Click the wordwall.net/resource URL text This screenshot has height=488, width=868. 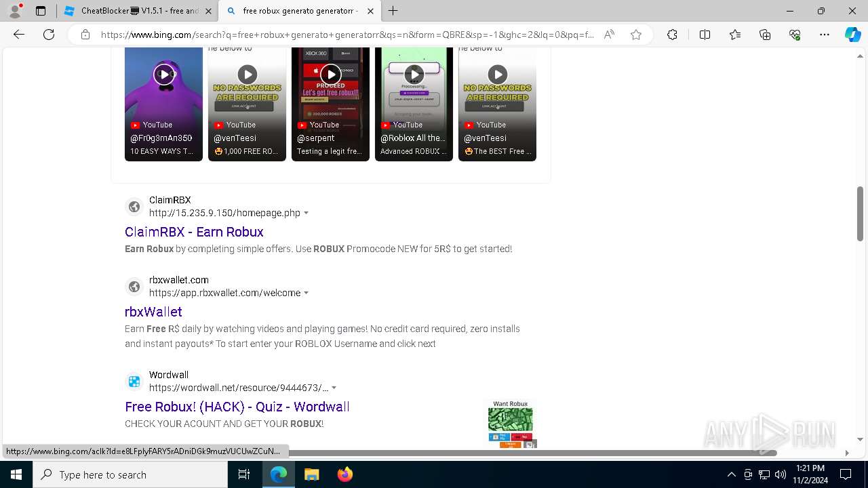click(x=239, y=388)
